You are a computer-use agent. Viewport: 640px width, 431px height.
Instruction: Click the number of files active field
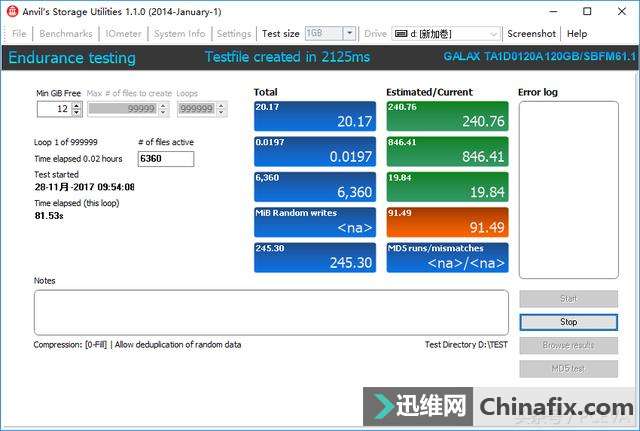(165, 159)
